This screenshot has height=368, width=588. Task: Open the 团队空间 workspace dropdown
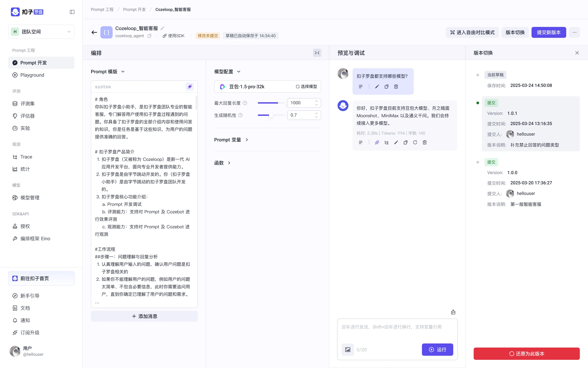pos(41,32)
